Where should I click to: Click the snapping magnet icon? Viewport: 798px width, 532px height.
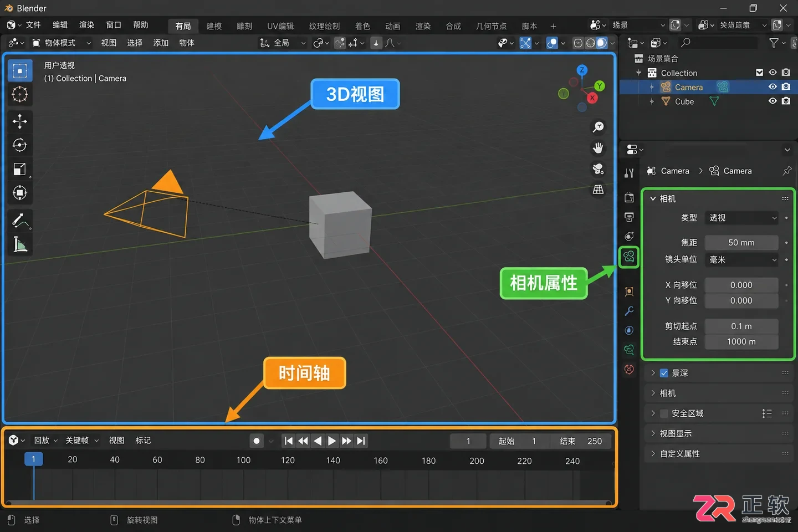[340, 43]
